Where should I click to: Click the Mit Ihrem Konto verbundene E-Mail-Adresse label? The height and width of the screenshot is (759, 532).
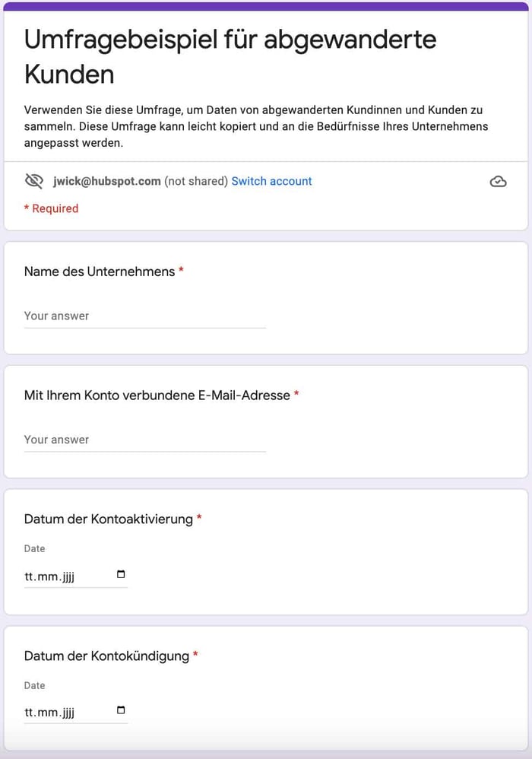coord(157,395)
